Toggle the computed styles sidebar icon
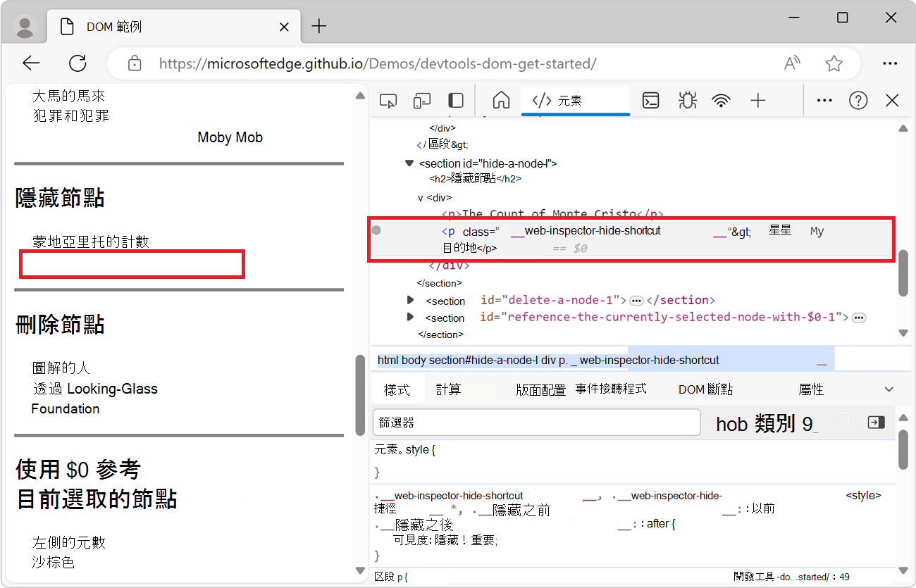The image size is (916, 588). click(x=876, y=423)
